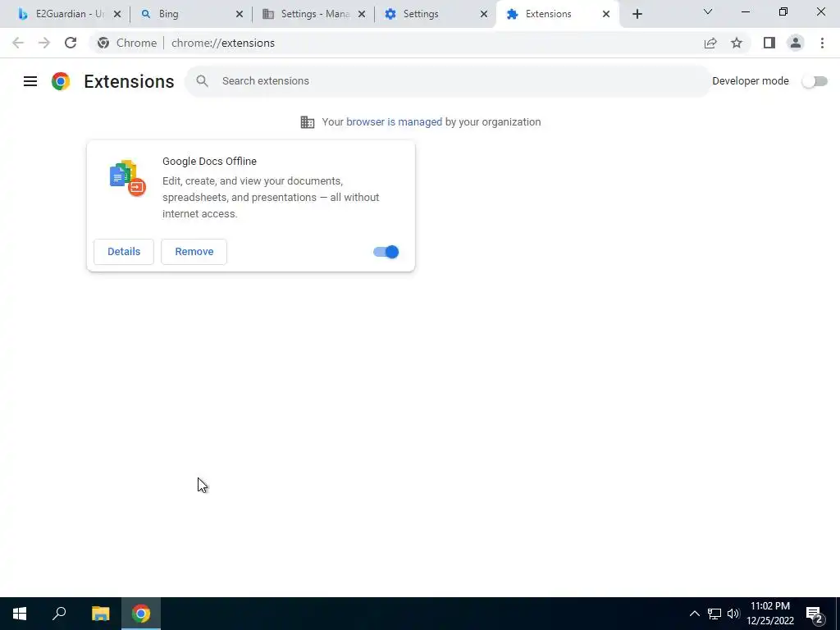This screenshot has width=840, height=630.
Task: Close the Settings tab
Action: point(484,14)
